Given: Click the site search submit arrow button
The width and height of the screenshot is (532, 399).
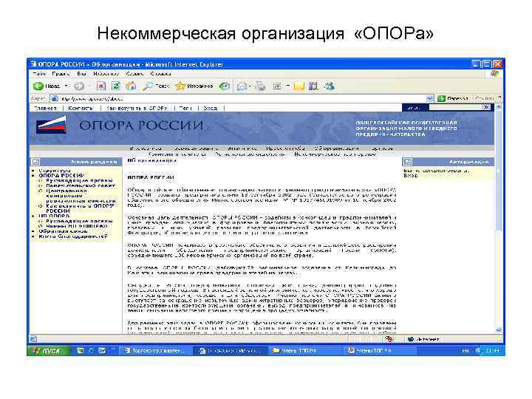Looking at the screenshot, I should pos(487,107).
